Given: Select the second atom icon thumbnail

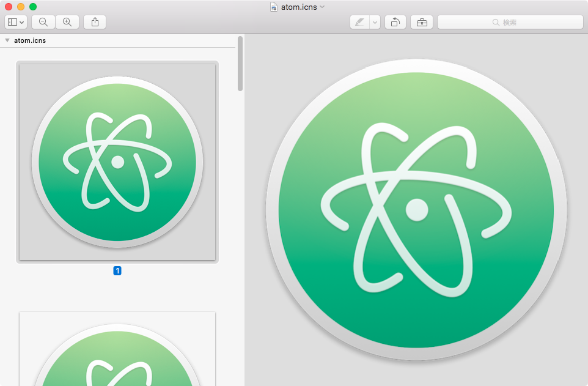Looking at the screenshot, I should [x=117, y=349].
